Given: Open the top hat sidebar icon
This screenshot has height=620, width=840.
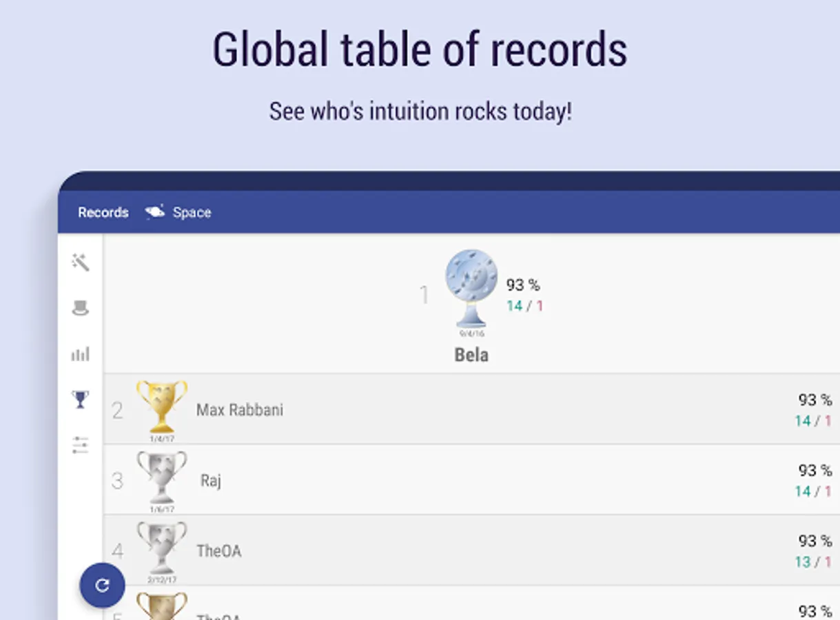Looking at the screenshot, I should [x=81, y=308].
